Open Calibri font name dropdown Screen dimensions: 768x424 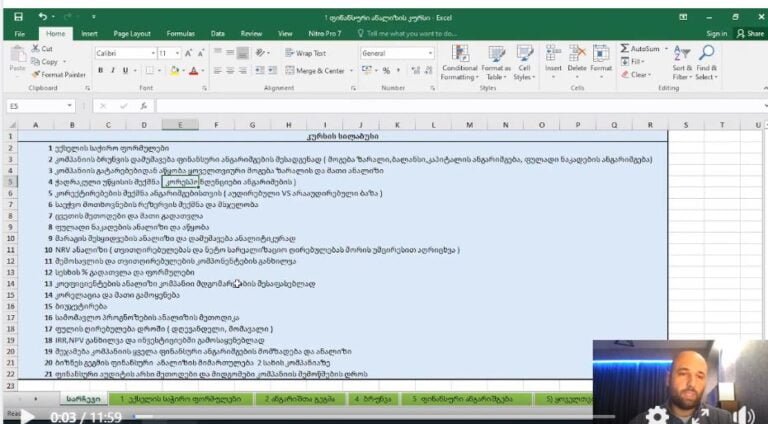pyautogui.click(x=153, y=53)
